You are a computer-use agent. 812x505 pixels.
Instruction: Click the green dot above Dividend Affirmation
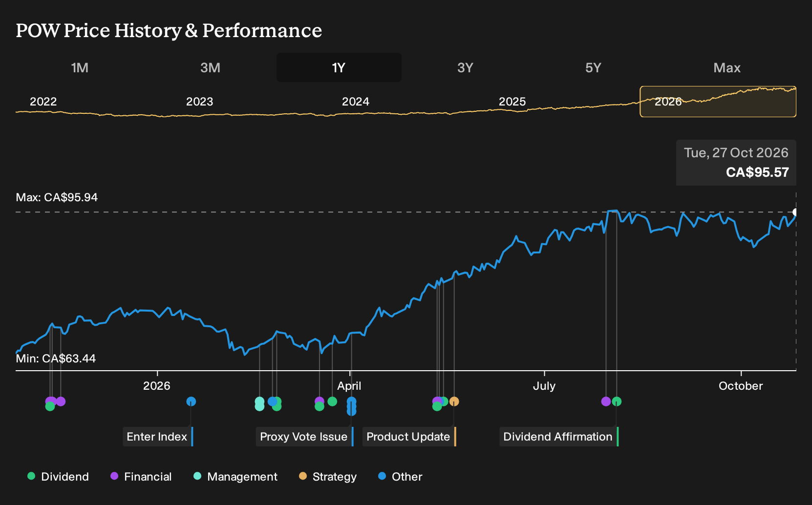click(617, 401)
